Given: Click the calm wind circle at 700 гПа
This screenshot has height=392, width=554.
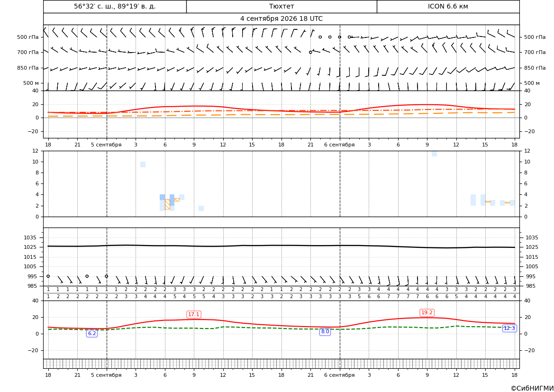Looking at the screenshot, I should tap(310, 52).
